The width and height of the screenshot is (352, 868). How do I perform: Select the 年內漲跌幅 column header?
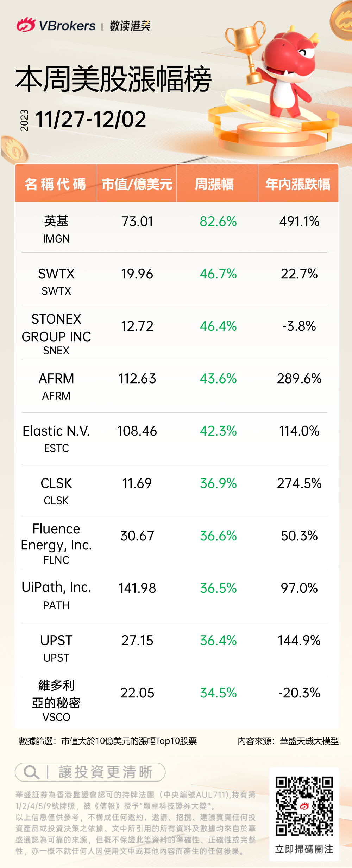(x=298, y=184)
